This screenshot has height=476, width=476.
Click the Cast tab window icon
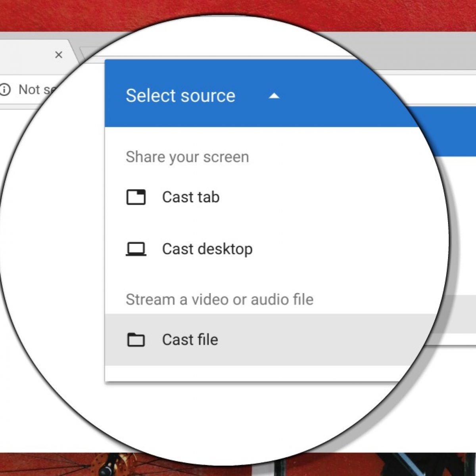click(x=136, y=197)
